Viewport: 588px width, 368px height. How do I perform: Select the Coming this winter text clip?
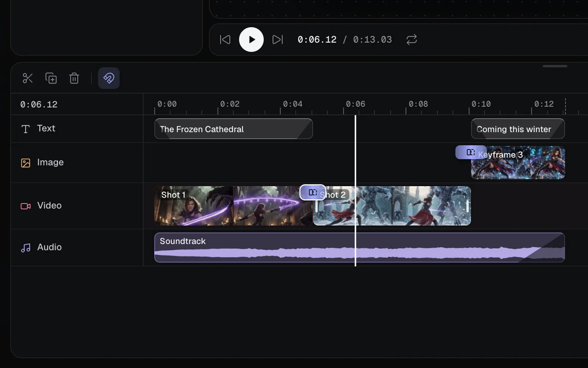518,129
